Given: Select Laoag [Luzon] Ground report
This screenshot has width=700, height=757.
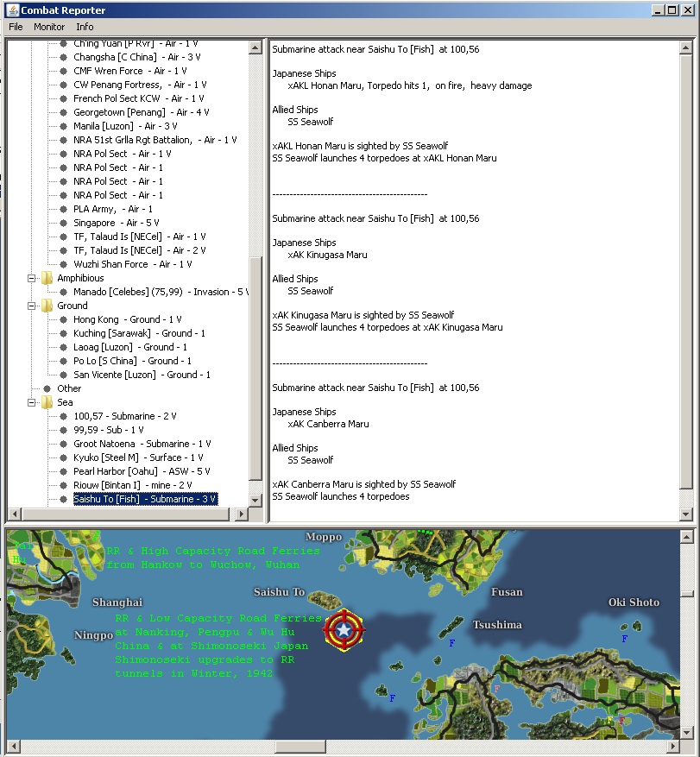Looking at the screenshot, I should click(x=130, y=347).
